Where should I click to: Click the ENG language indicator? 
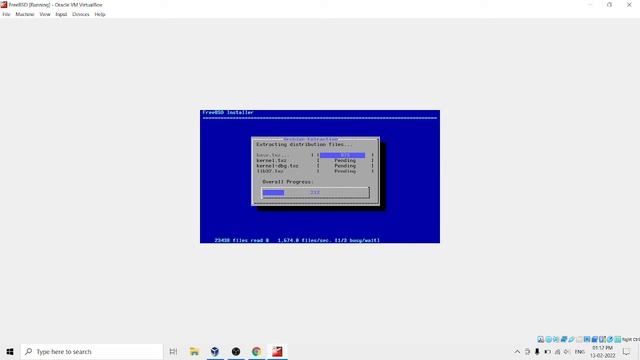580,351
